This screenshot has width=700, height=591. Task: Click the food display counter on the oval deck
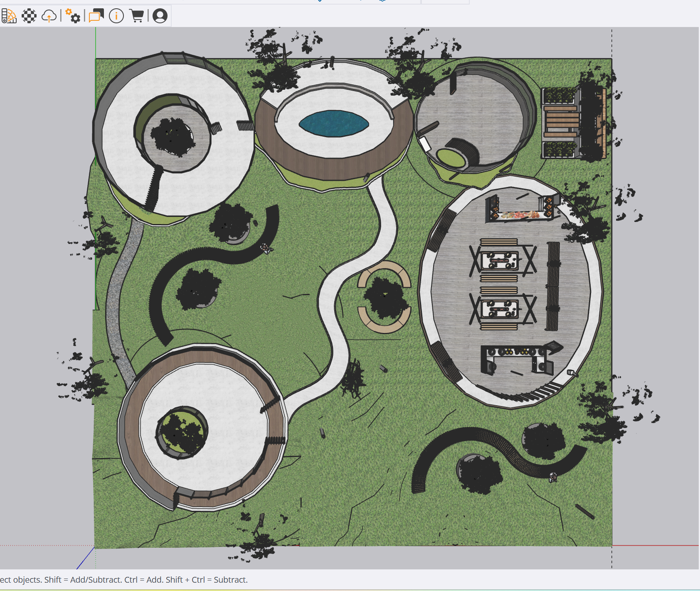(520, 214)
